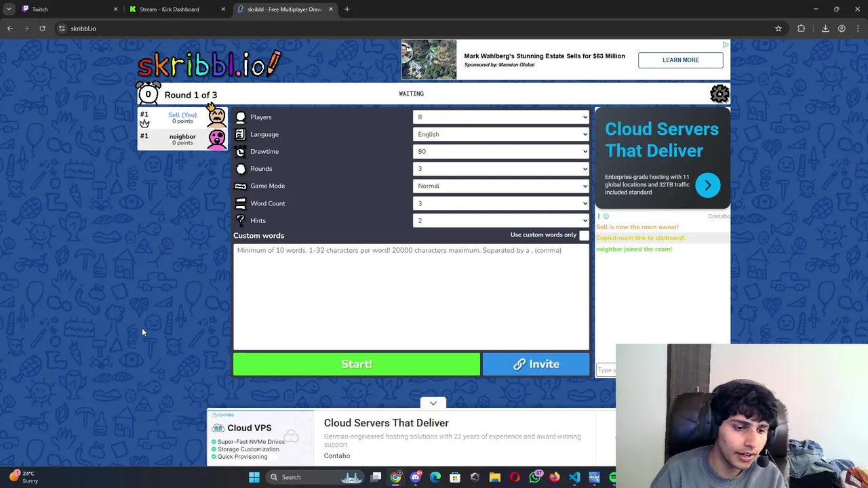Start the game with the Start! button
Image resolution: width=868 pixels, height=488 pixels.
pyautogui.click(x=357, y=364)
